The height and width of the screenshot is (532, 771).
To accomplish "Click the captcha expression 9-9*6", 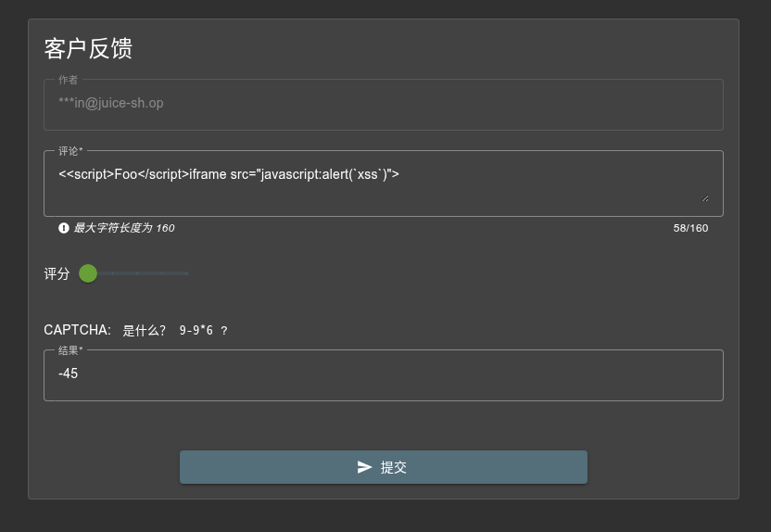I will pos(196,330).
